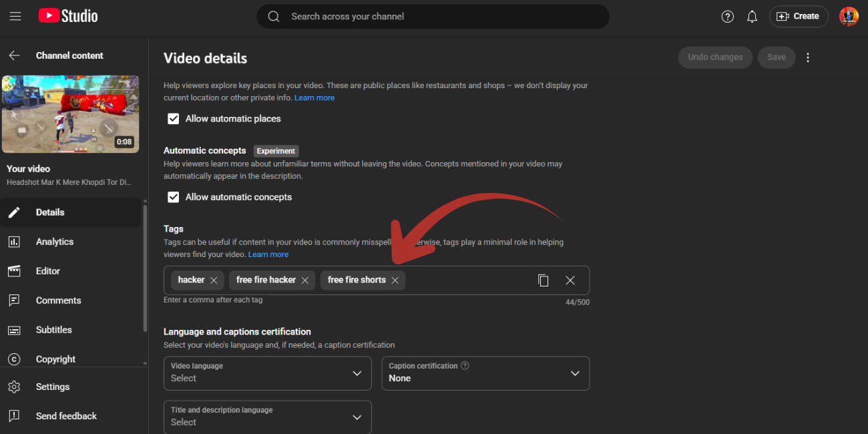Open the Copyright section
868x434 pixels.
click(x=56, y=359)
